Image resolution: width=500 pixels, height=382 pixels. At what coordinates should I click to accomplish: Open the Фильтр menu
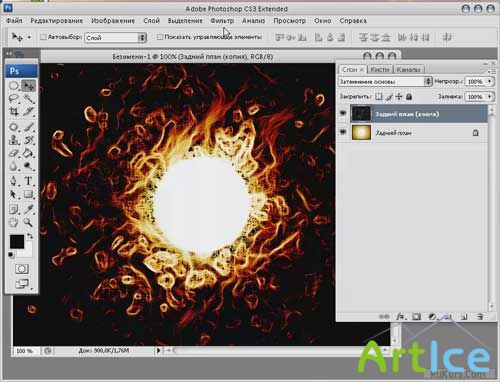tap(222, 21)
